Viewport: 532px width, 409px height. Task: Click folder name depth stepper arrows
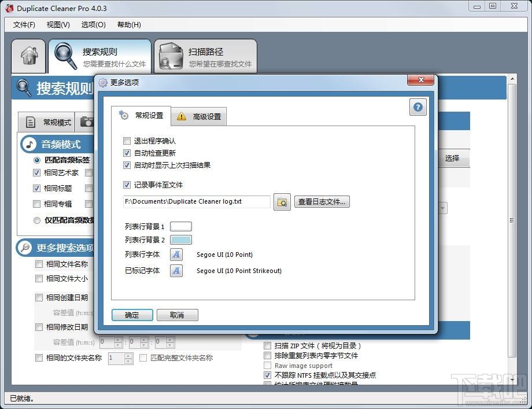(128, 359)
